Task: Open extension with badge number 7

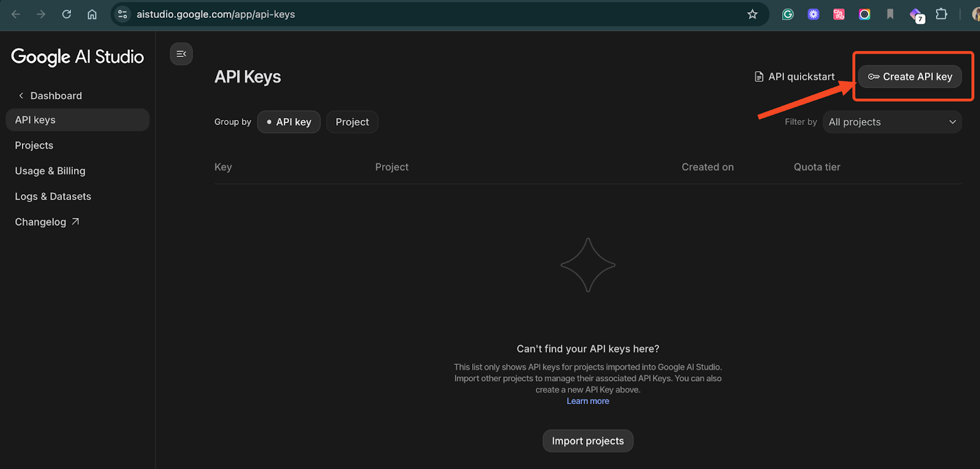Action: click(x=916, y=15)
